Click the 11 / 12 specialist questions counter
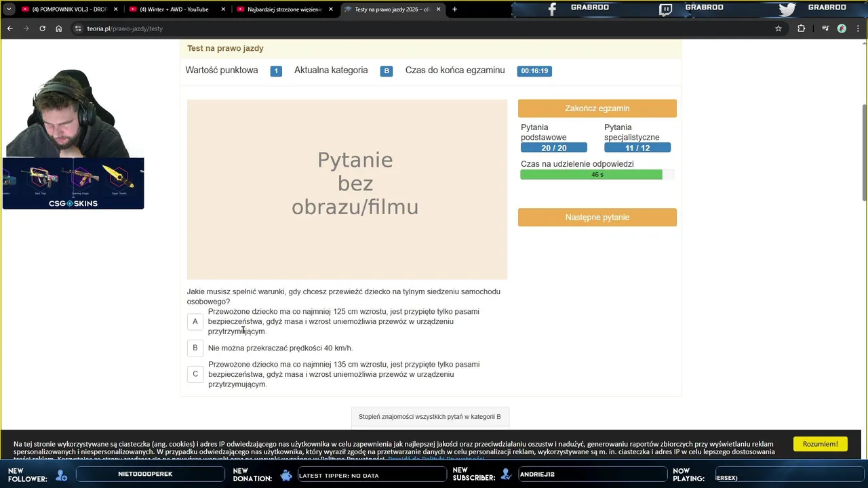Image resolution: width=868 pixels, height=488 pixels. 637,148
